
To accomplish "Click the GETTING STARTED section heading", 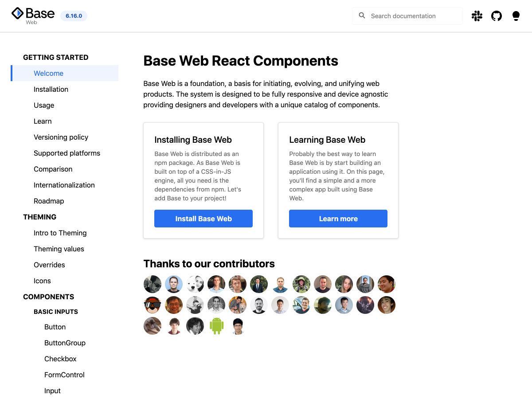I will point(55,57).
